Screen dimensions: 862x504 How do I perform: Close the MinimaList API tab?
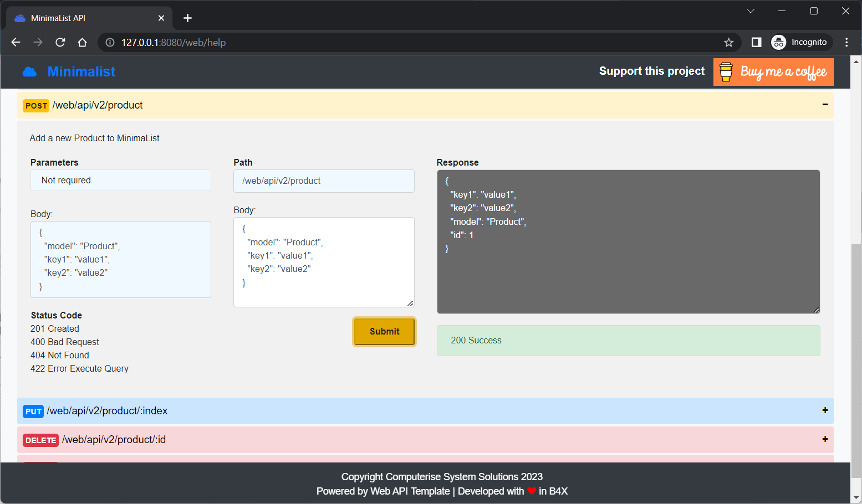coord(161,18)
